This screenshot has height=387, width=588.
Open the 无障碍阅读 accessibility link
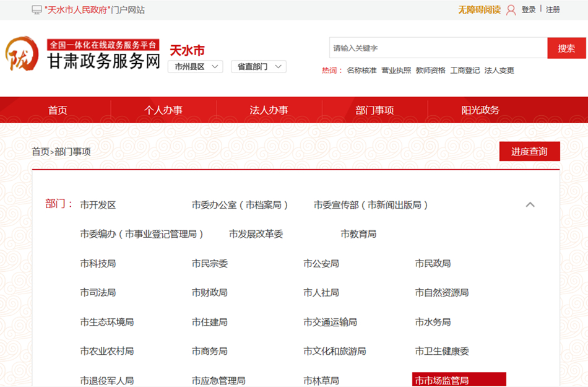[479, 10]
